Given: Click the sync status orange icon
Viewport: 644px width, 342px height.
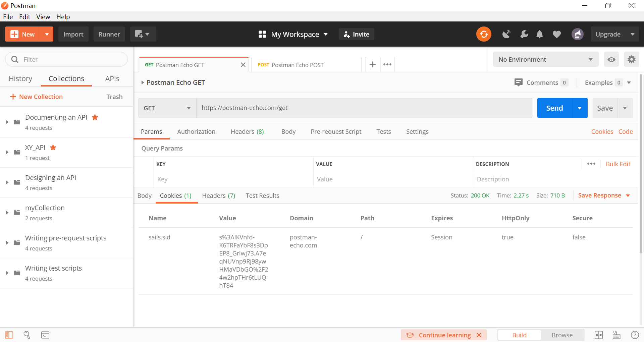Looking at the screenshot, I should (484, 34).
